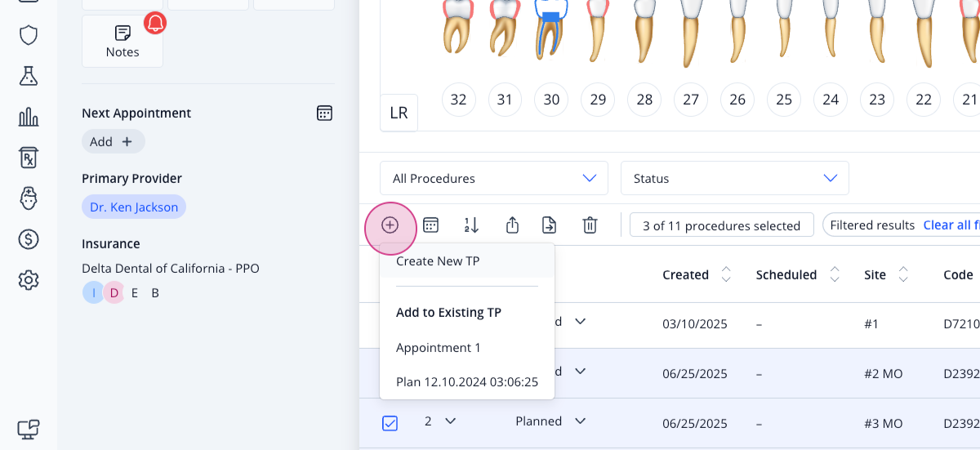This screenshot has height=450, width=980.
Task: Click the LR quadrant button
Action: (399, 113)
